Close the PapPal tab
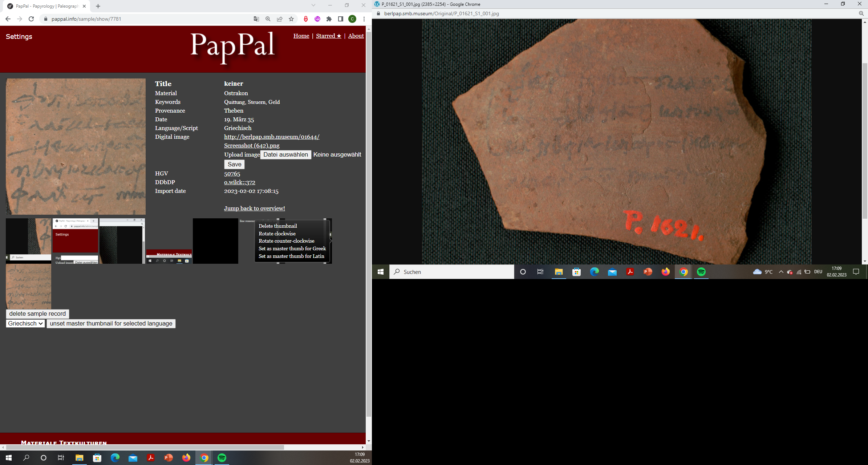868x465 pixels. pos(84,6)
